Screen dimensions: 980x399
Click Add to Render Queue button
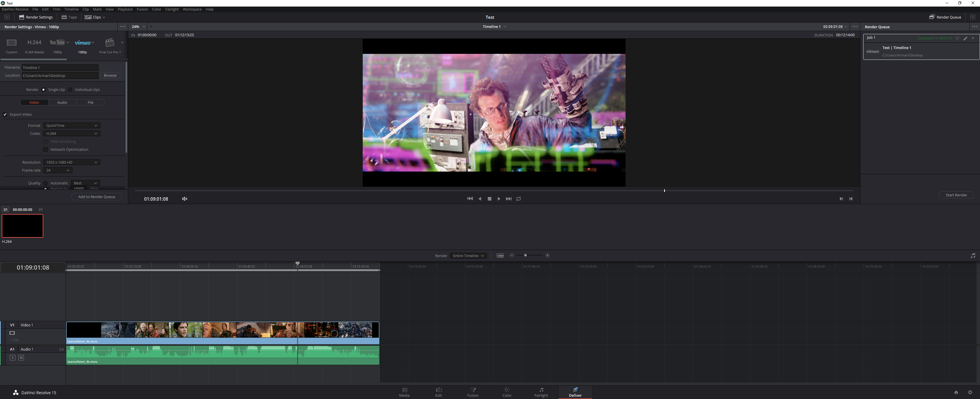coord(96,197)
